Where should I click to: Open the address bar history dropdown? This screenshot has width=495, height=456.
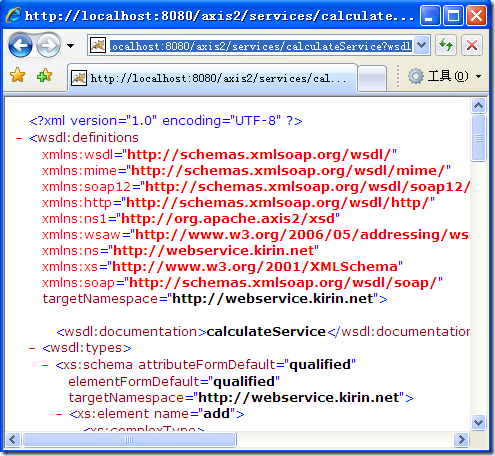[x=422, y=45]
